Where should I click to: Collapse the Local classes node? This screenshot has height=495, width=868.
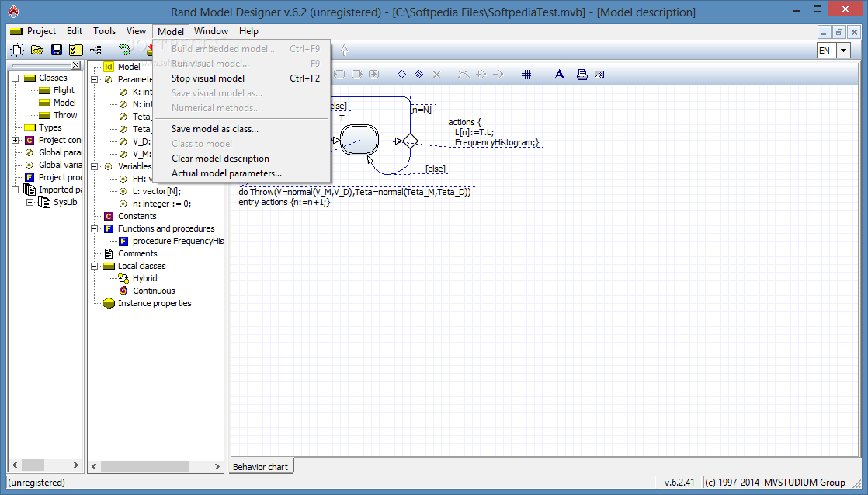click(95, 266)
